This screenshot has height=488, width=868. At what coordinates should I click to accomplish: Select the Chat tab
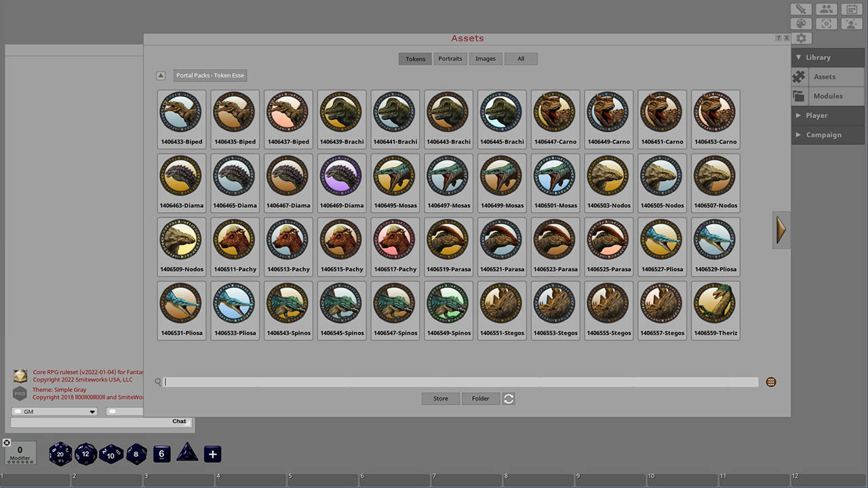coord(178,421)
